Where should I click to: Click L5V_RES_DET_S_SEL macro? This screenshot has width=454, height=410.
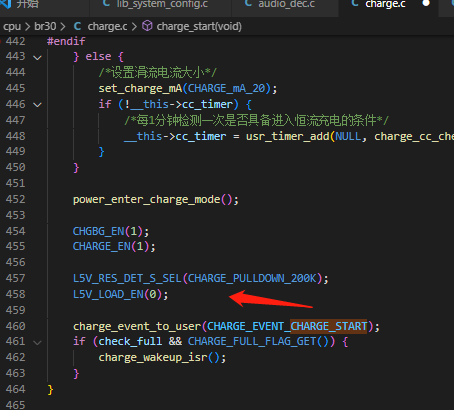pyautogui.click(x=127, y=278)
